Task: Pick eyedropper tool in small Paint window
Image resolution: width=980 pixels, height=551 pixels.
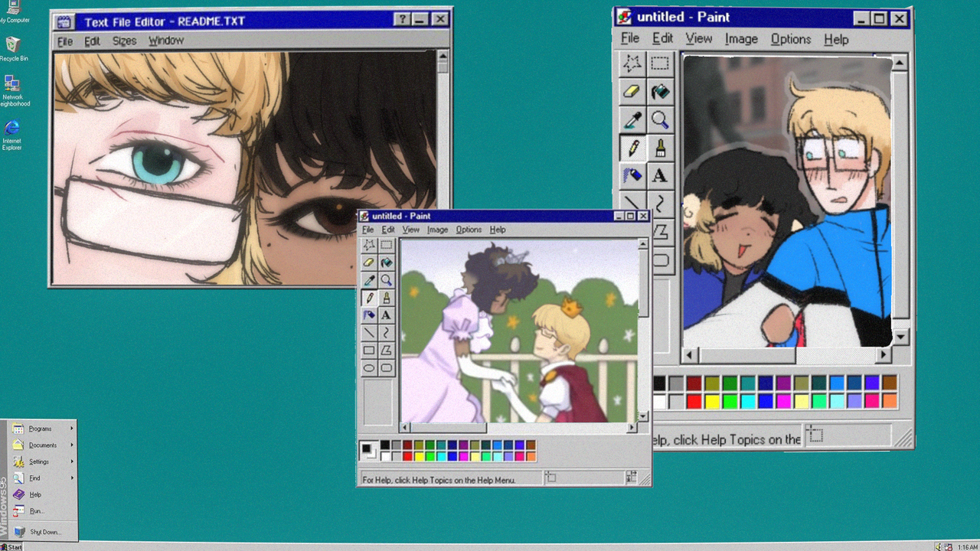Action: 369,280
